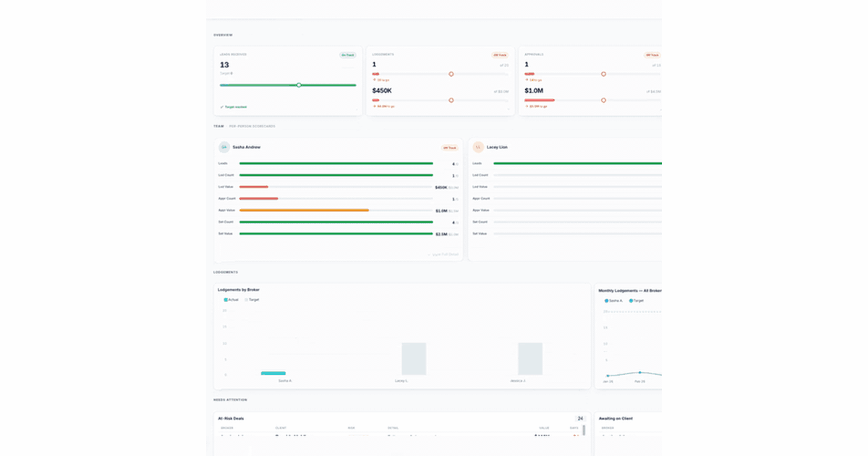Click the Broker column header in At-Risk Deals
Image resolution: width=868 pixels, height=456 pixels.
coord(226,428)
